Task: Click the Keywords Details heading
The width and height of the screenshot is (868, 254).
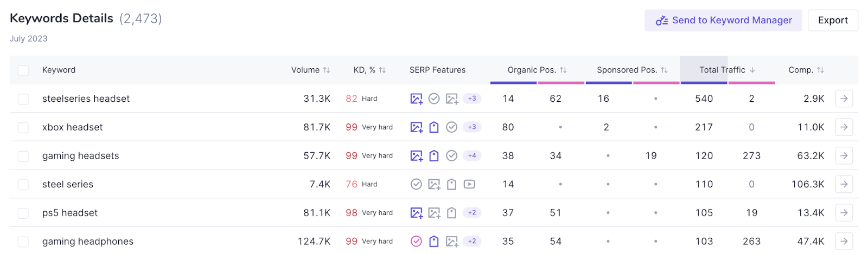Action: 61,18
